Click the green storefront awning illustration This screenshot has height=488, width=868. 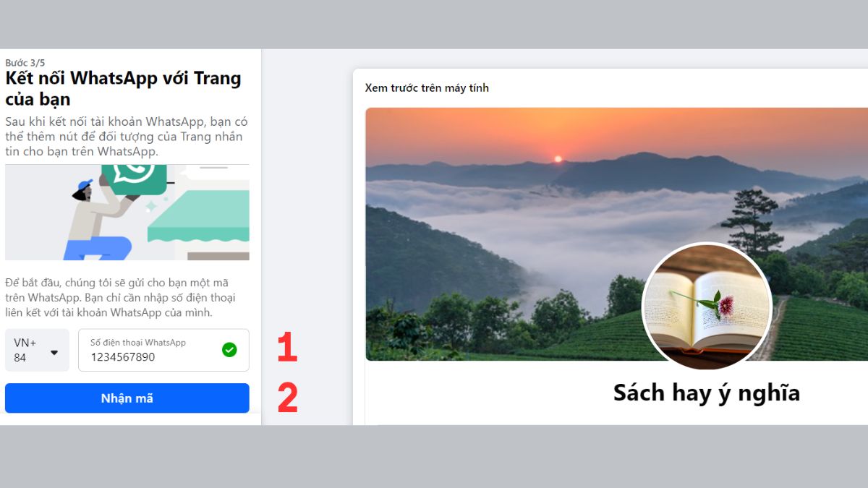(198, 216)
